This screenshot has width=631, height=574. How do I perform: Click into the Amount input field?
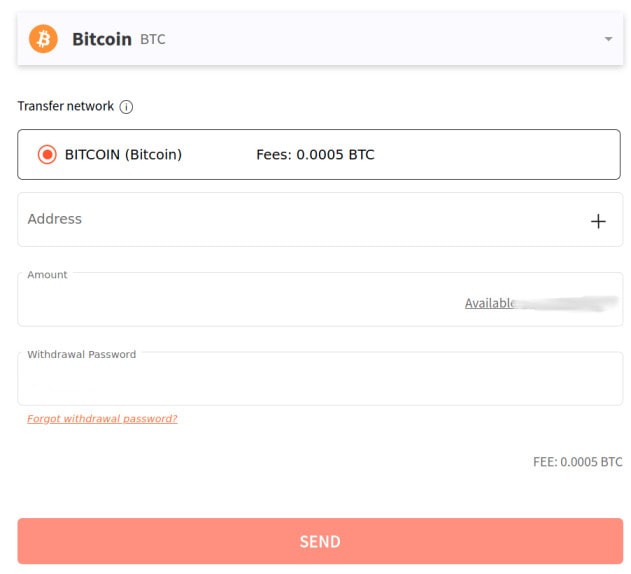[x=240, y=303]
